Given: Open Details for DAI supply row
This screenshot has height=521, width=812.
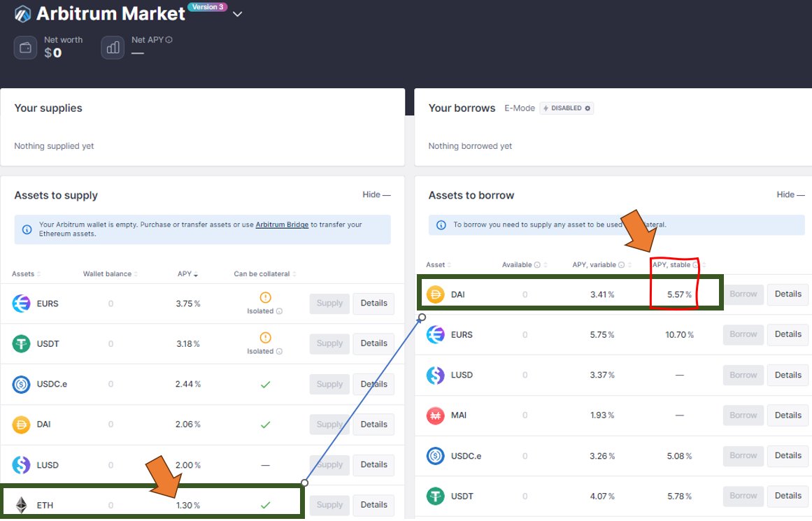Looking at the screenshot, I should point(373,424).
